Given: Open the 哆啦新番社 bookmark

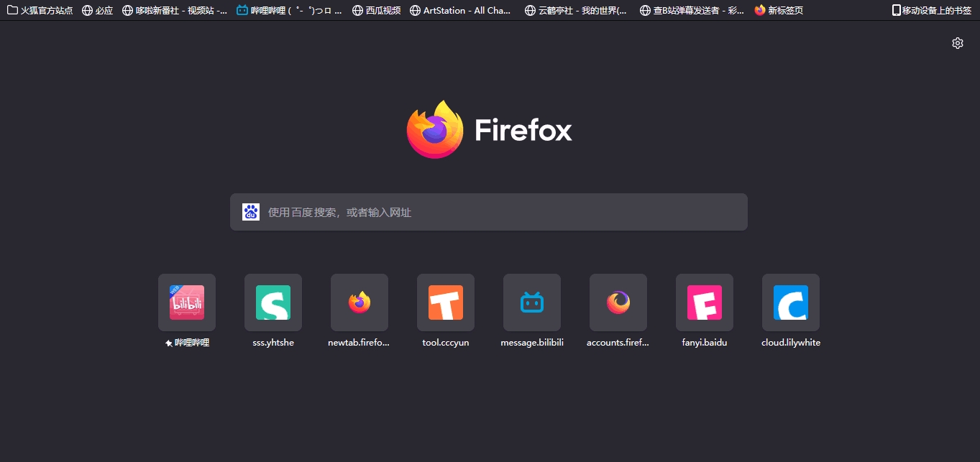Looking at the screenshot, I should [175, 11].
